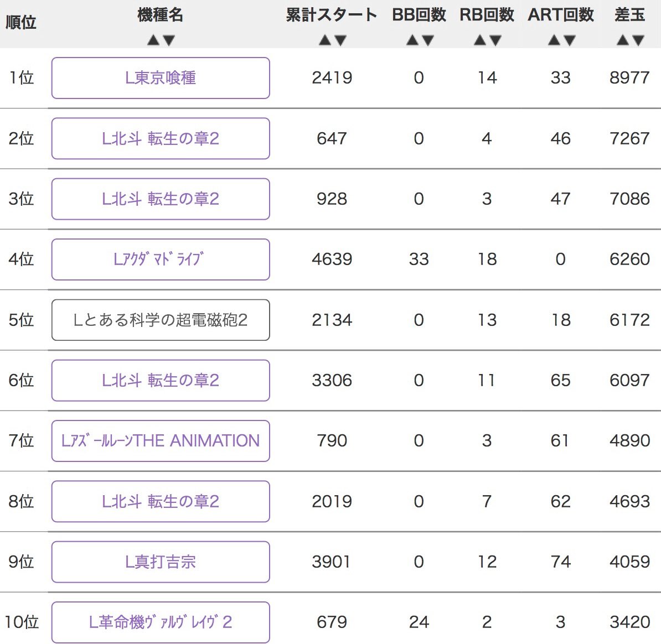
Task: Sort BB回数 descending with down arrow
Action: point(427,40)
